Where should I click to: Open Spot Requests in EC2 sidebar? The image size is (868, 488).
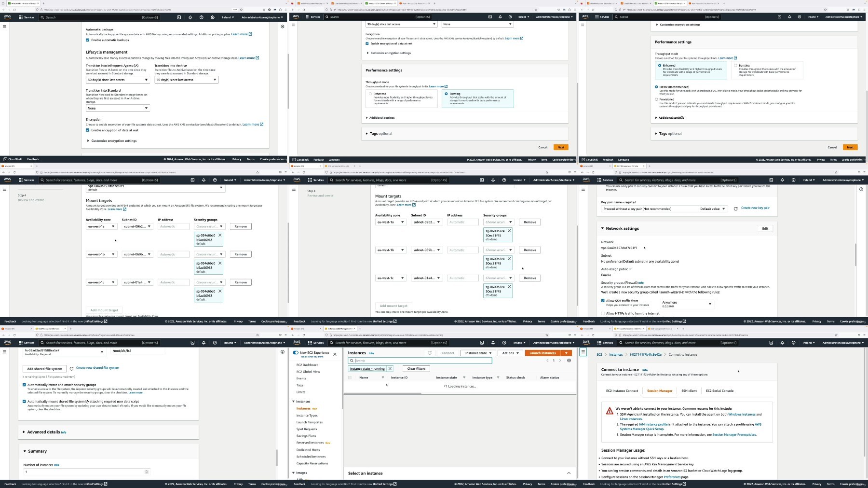point(307,429)
